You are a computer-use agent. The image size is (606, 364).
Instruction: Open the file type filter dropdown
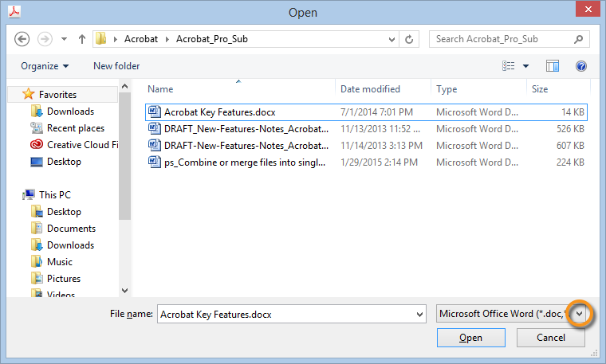(580, 314)
